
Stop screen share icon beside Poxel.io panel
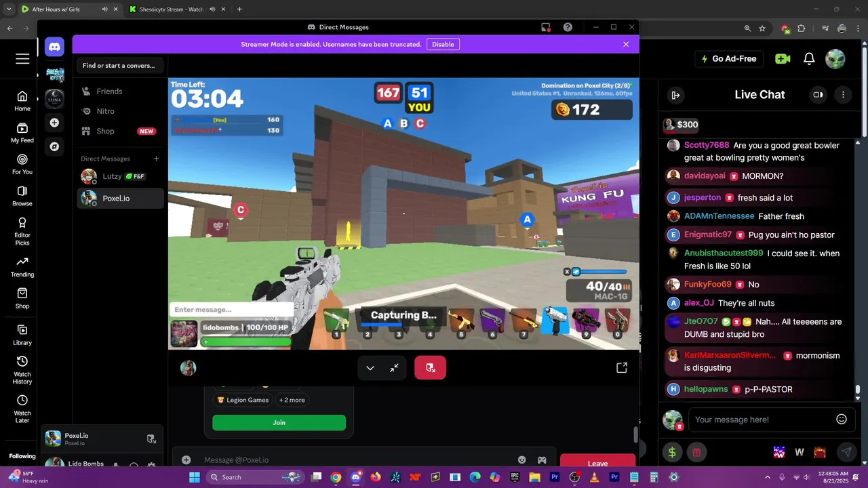pyautogui.click(x=151, y=439)
